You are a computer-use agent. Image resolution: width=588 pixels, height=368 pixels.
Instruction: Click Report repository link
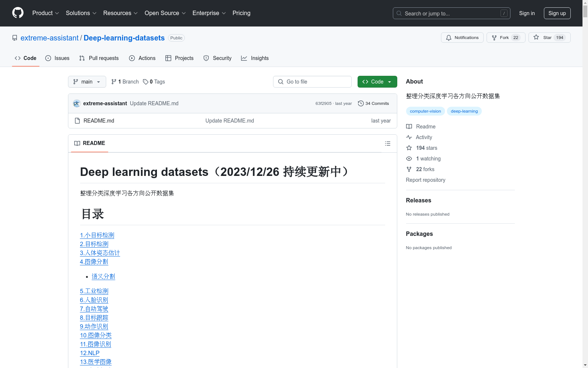[426, 180]
